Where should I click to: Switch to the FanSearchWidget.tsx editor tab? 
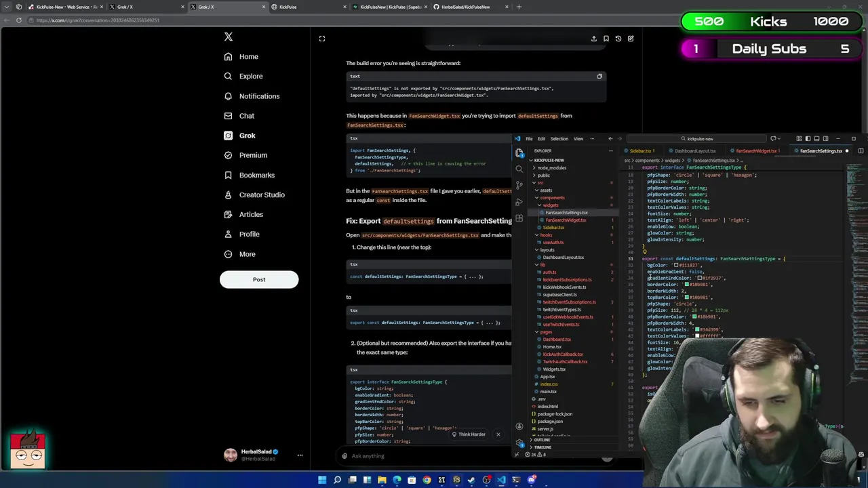click(x=756, y=151)
